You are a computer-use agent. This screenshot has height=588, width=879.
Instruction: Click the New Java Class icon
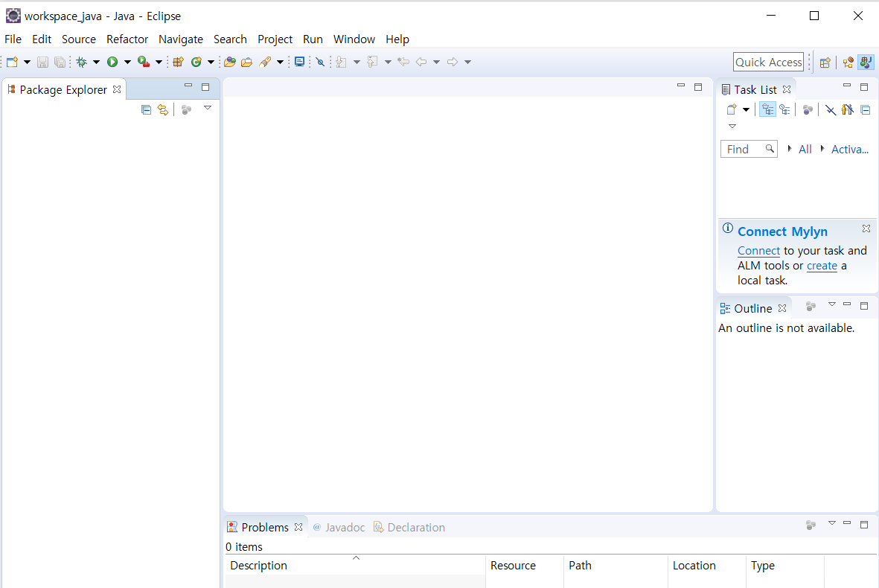(196, 63)
